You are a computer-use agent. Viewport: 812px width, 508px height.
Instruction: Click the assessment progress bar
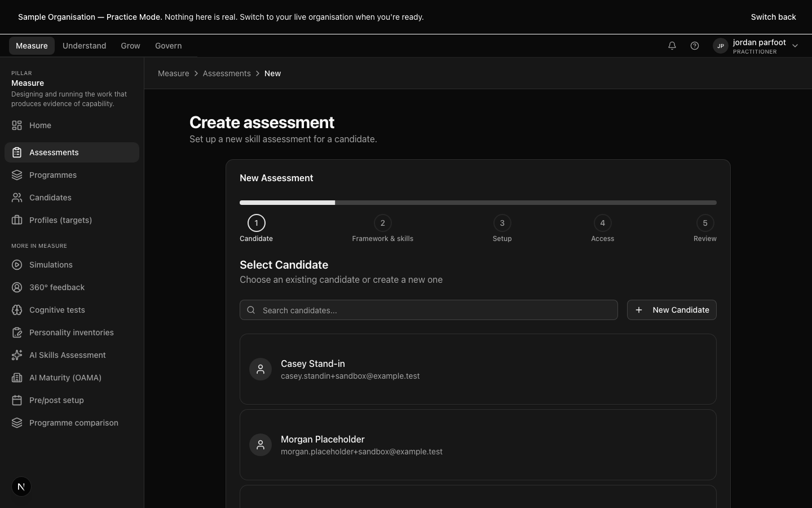pos(478,203)
